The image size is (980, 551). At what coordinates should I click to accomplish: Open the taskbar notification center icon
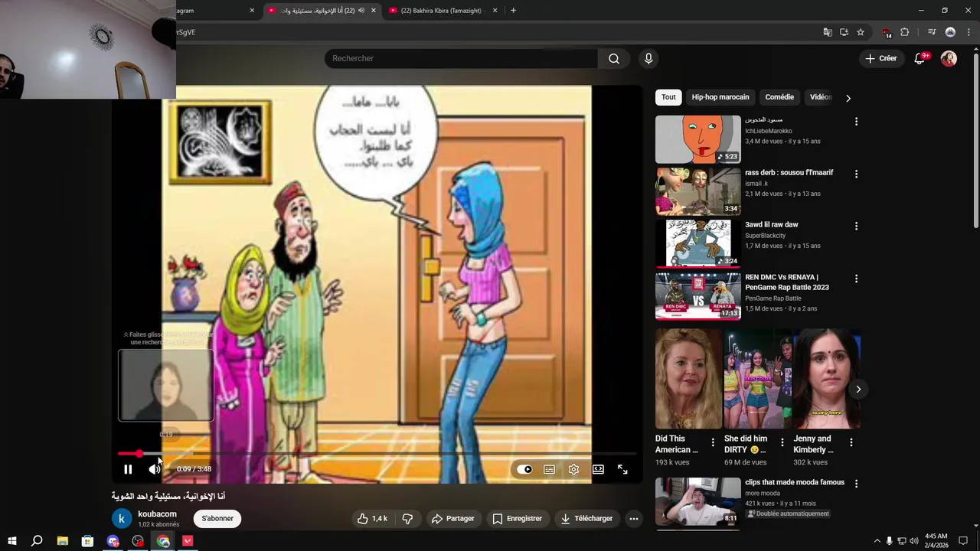(963, 541)
